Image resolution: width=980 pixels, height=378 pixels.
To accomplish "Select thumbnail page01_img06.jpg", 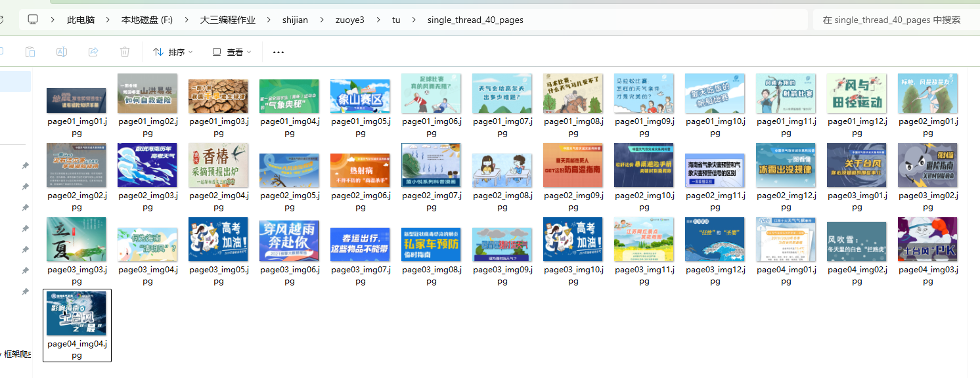I will pyautogui.click(x=431, y=93).
